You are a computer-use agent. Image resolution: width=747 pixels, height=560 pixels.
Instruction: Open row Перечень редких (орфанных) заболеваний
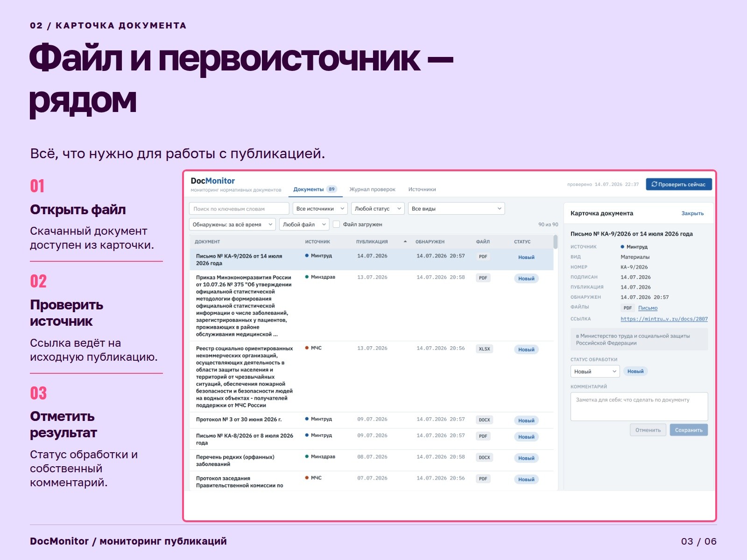(x=372, y=461)
